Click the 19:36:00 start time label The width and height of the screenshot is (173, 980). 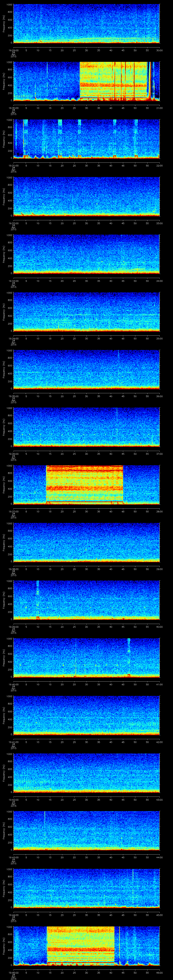tap(13, 454)
